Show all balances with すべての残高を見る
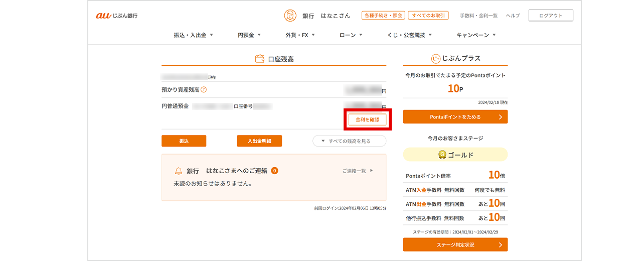This screenshot has height=261, width=644. coord(349,141)
